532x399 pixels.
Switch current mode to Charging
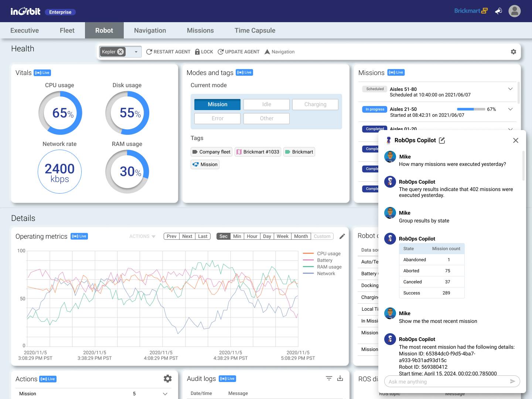tap(315, 104)
